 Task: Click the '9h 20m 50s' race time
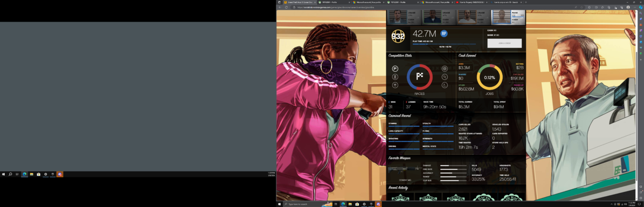[x=434, y=107]
